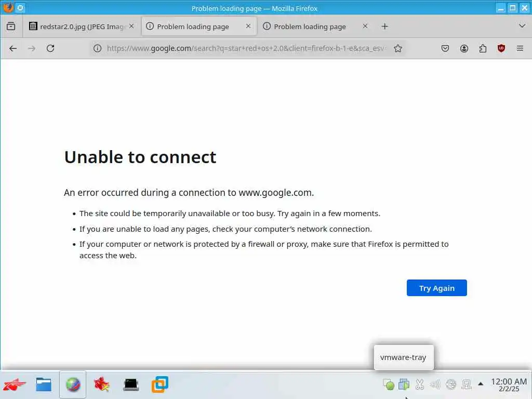This screenshot has height=399, width=532.
Task: Open the uBlock Origin shield icon
Action: click(x=501, y=48)
